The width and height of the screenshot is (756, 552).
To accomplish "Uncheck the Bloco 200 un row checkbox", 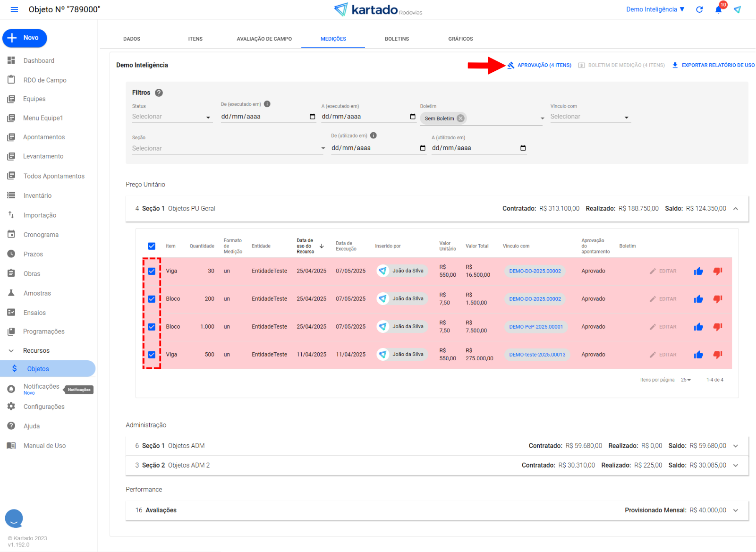I will click(152, 299).
